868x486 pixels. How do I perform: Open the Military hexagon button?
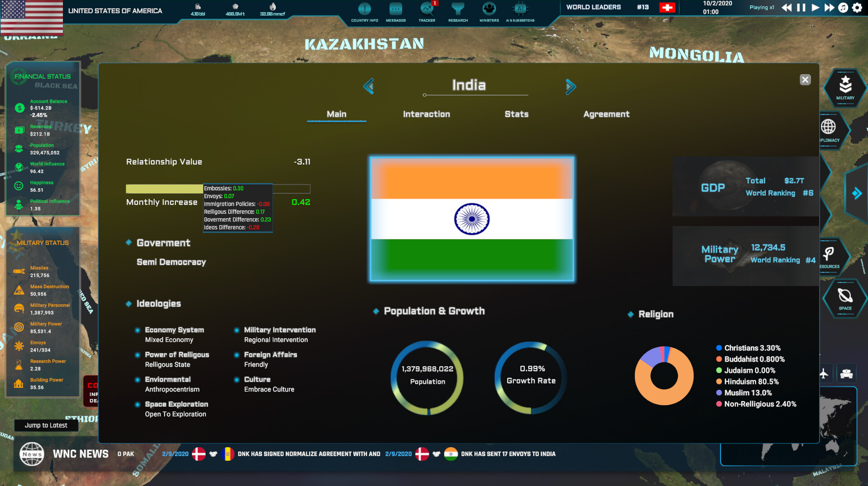(845, 87)
